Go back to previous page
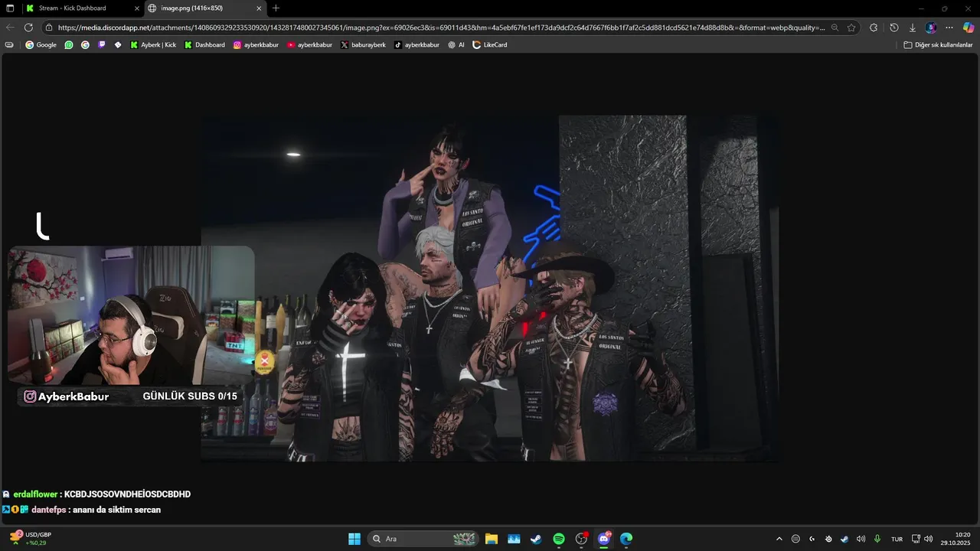 10,28
